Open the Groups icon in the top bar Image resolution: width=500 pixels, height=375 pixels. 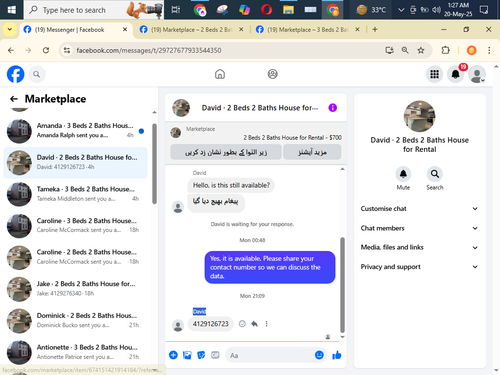tap(273, 74)
